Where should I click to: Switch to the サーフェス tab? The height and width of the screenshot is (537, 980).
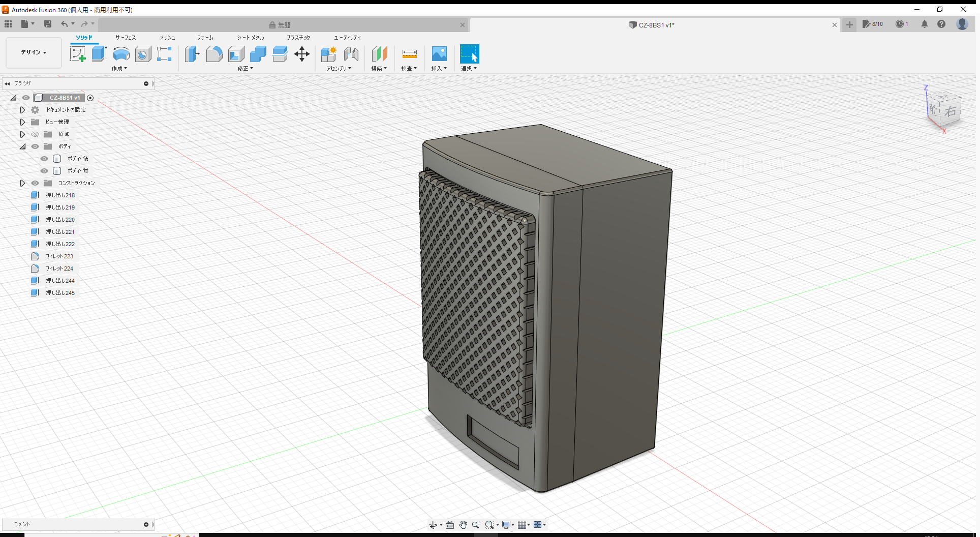coord(125,37)
